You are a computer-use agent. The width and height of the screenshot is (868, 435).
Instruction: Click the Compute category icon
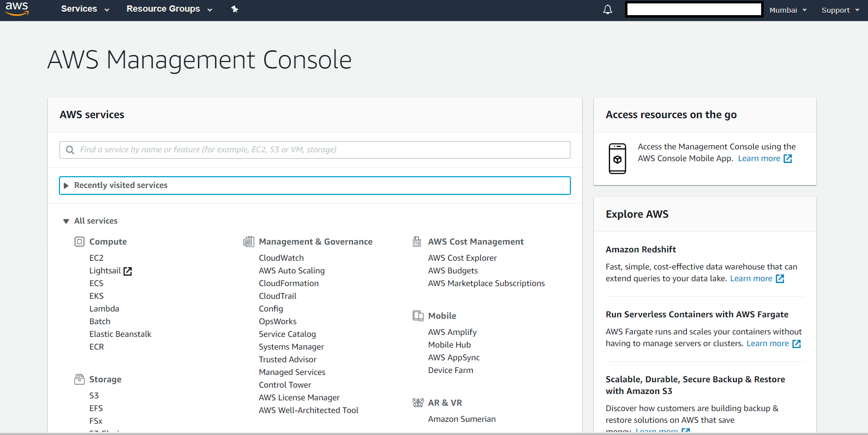[x=80, y=242]
